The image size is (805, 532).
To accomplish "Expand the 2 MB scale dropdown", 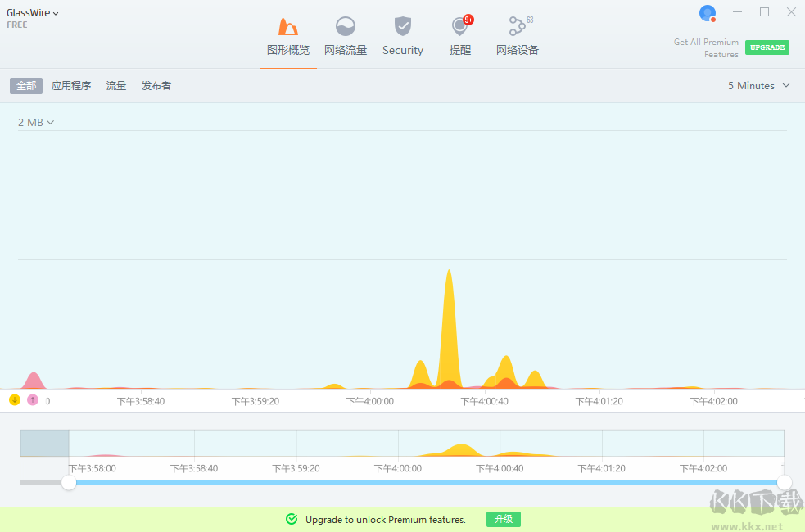I will [x=36, y=123].
